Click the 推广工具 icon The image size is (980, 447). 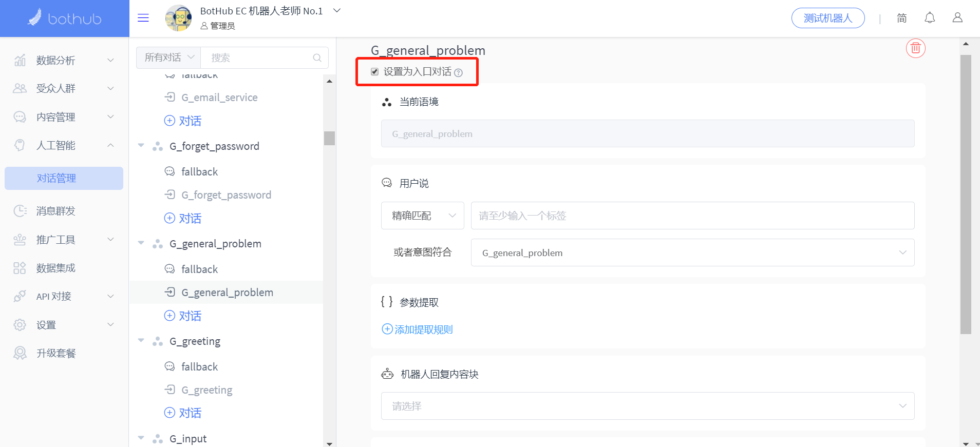tap(20, 240)
